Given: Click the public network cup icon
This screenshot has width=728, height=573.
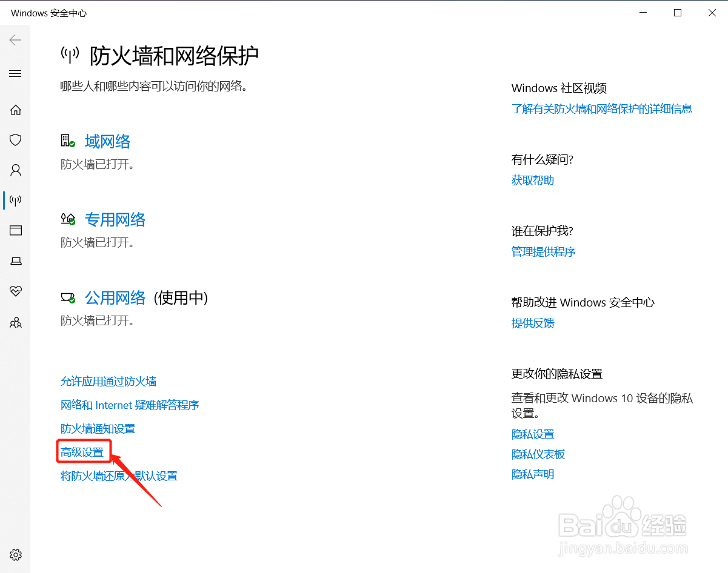Looking at the screenshot, I should (68, 297).
